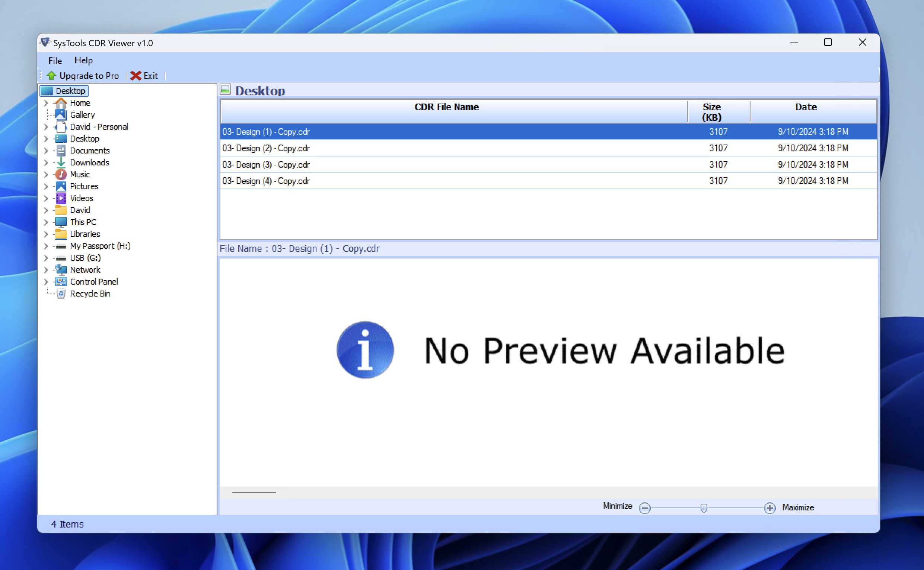Click the red X Exit icon

pyautogui.click(x=136, y=76)
